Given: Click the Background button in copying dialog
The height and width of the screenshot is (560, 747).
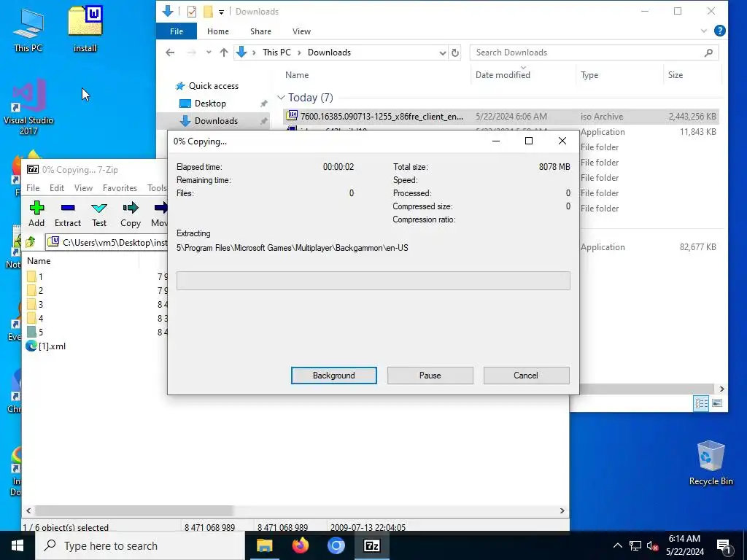Looking at the screenshot, I should [x=334, y=376].
